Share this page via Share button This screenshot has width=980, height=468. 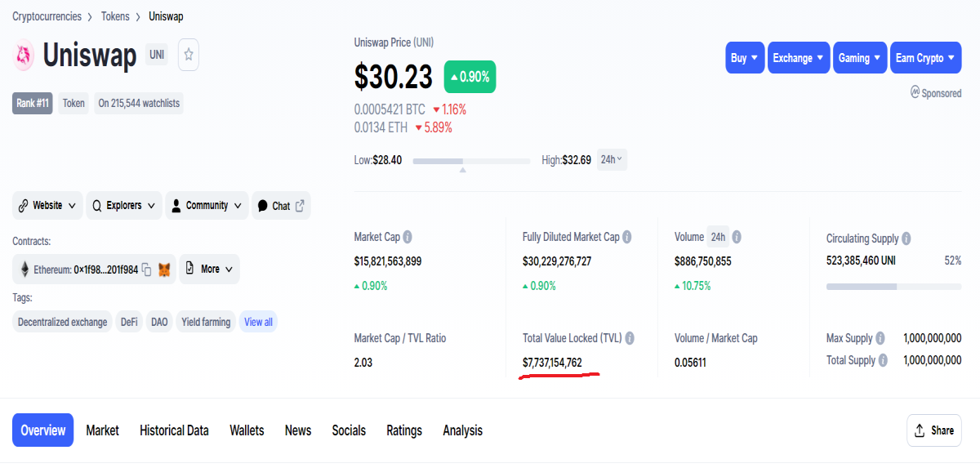934,430
